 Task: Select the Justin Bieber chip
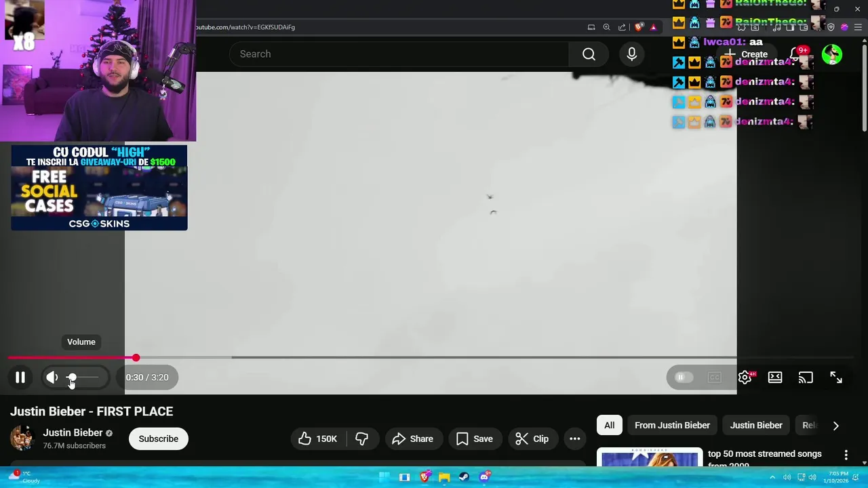[x=756, y=425]
